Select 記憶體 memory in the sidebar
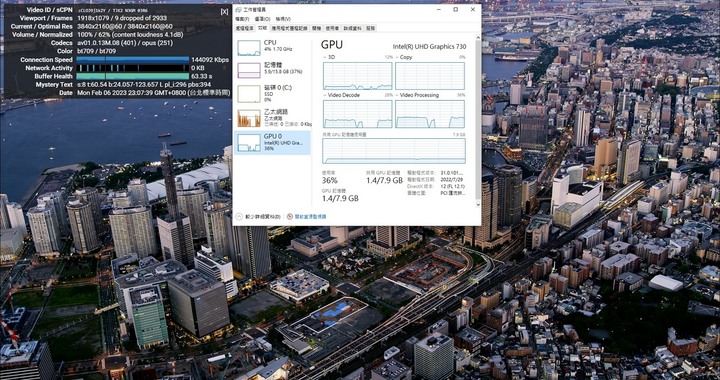720x380 pixels. coord(273,70)
